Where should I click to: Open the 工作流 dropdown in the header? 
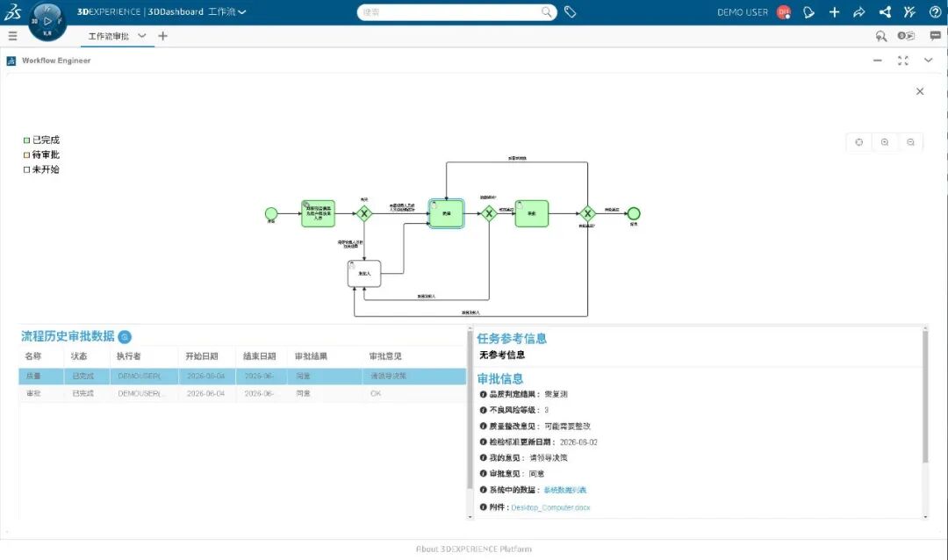pos(227,12)
